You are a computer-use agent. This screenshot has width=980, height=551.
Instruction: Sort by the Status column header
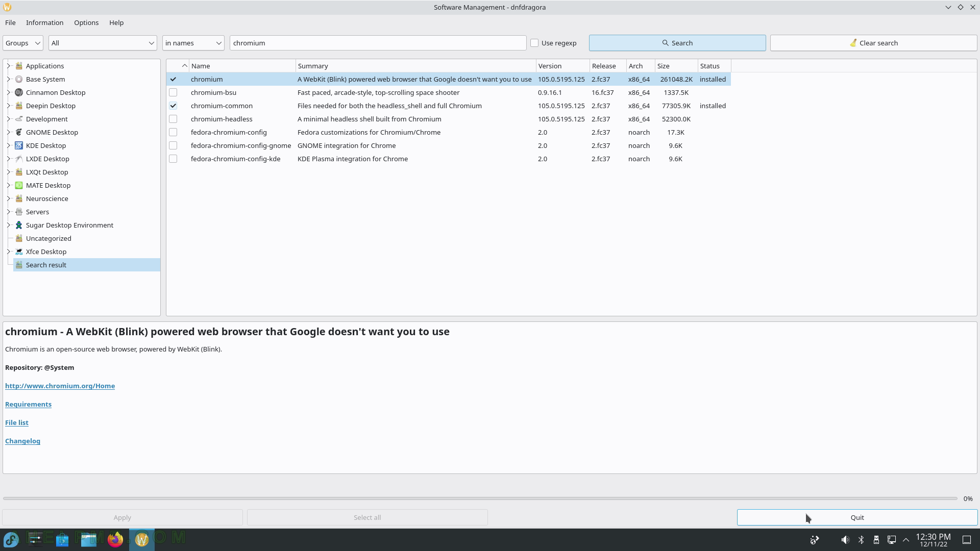(714, 66)
